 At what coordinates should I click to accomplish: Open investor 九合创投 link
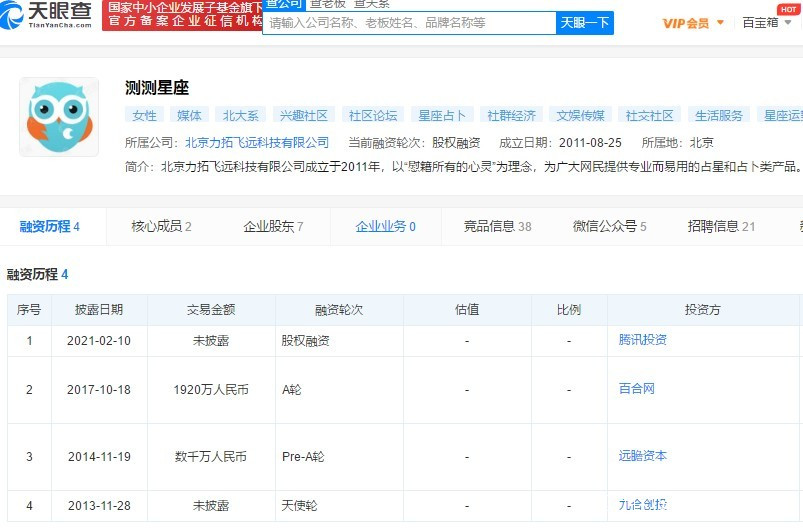(643, 504)
